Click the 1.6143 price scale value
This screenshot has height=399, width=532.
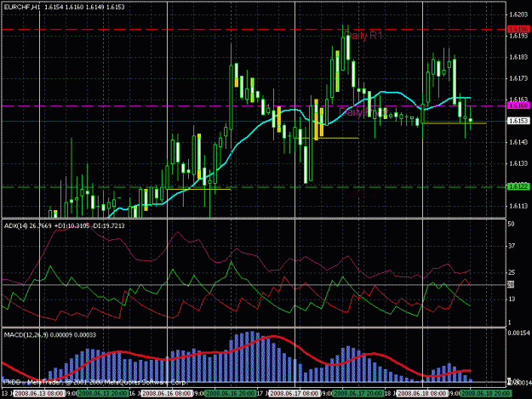point(518,142)
